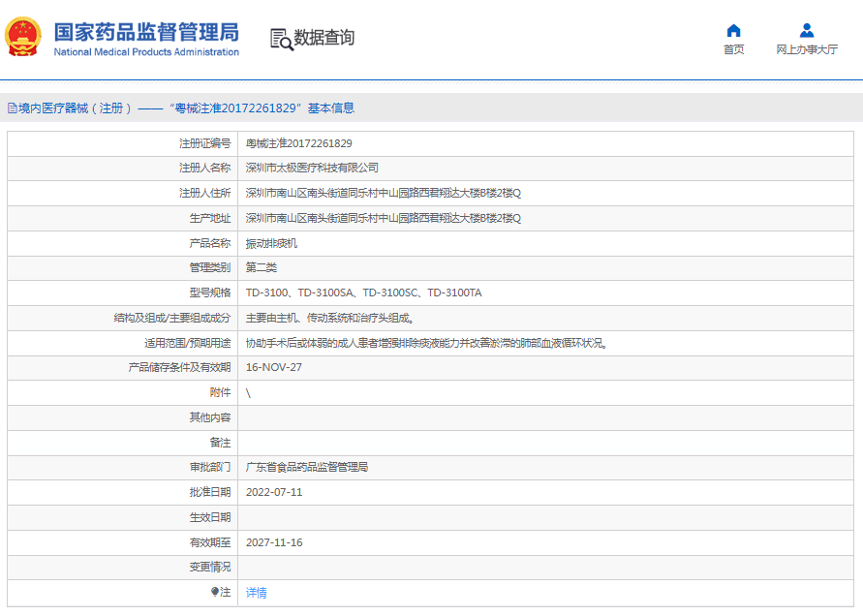Click the 有效期至 label
The image size is (863, 616).
click(x=210, y=542)
